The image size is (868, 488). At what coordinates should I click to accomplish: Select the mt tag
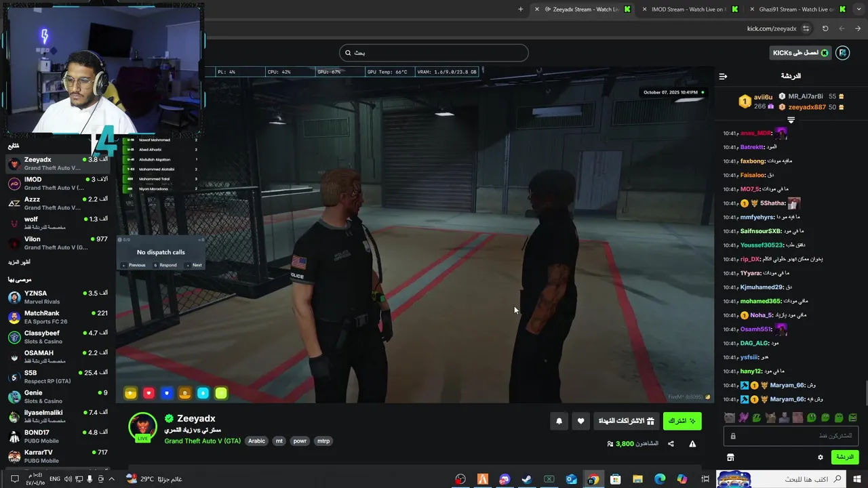point(279,441)
